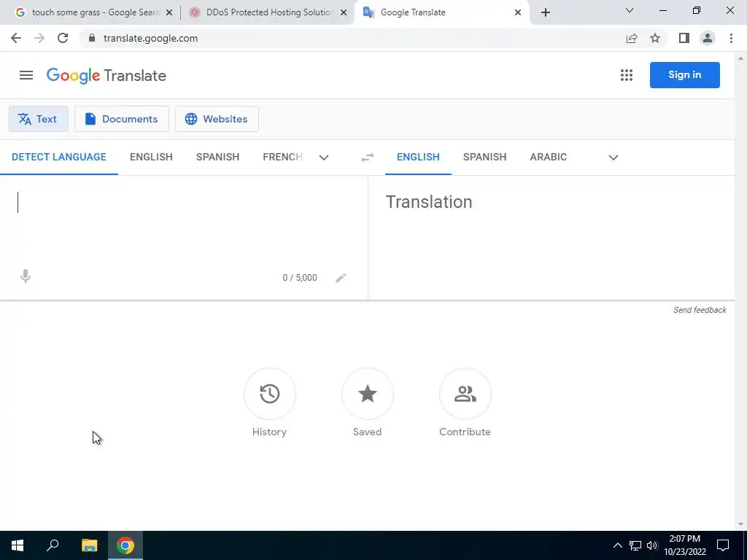Share this page from the address bar

632,38
